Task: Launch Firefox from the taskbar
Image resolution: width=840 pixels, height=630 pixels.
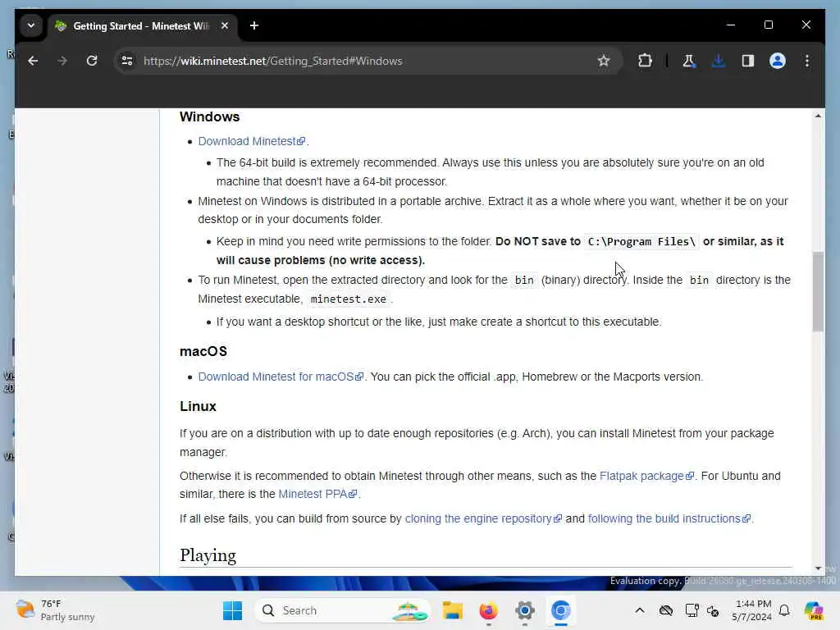Action: tap(488, 610)
